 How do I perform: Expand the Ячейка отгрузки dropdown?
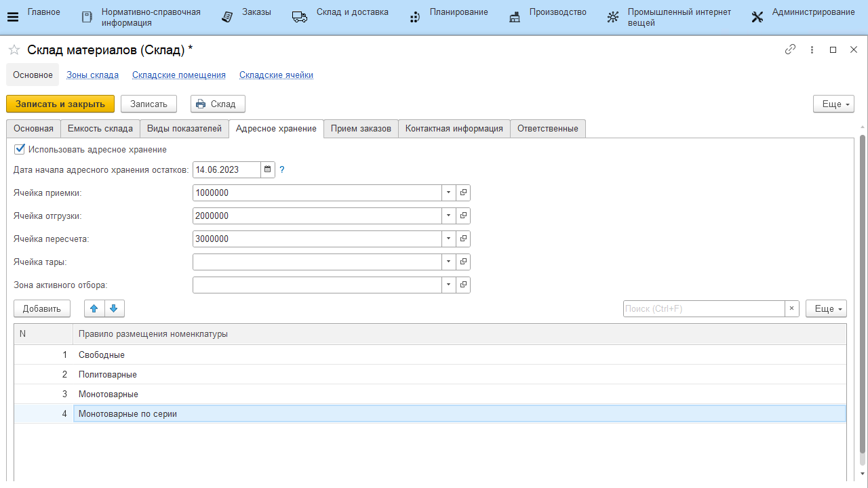[x=449, y=216]
